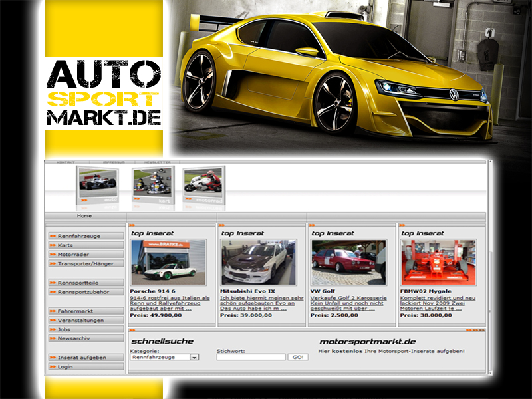
Task: Expand the Kategorie dropdown showing Rennfahrzeuge
Action: point(164,357)
